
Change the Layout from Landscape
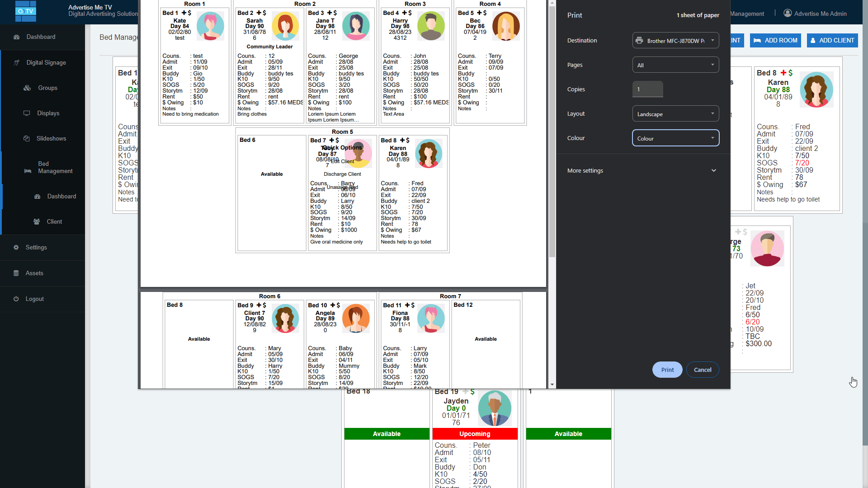pos(675,113)
